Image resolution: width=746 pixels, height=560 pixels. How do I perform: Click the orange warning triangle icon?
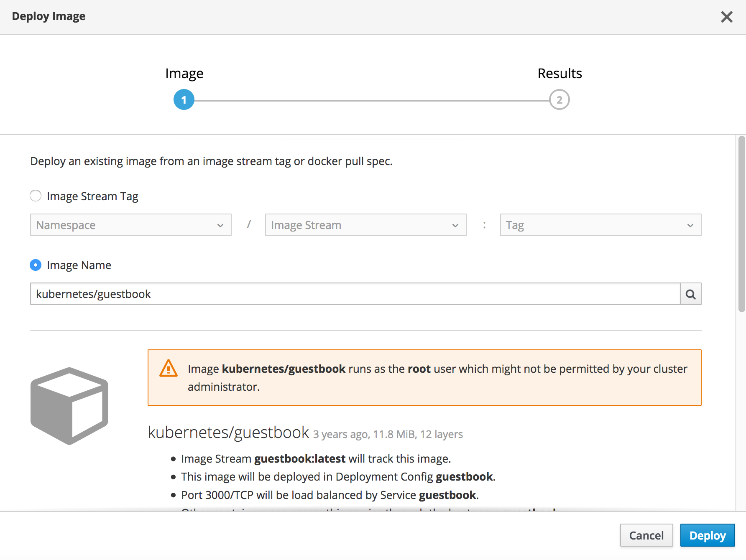(169, 368)
